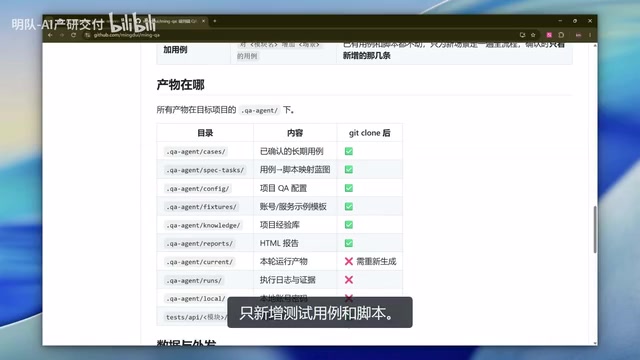The width and height of the screenshot is (640, 360).
Task: Click the browser forward arrow
Action: click(62, 35)
